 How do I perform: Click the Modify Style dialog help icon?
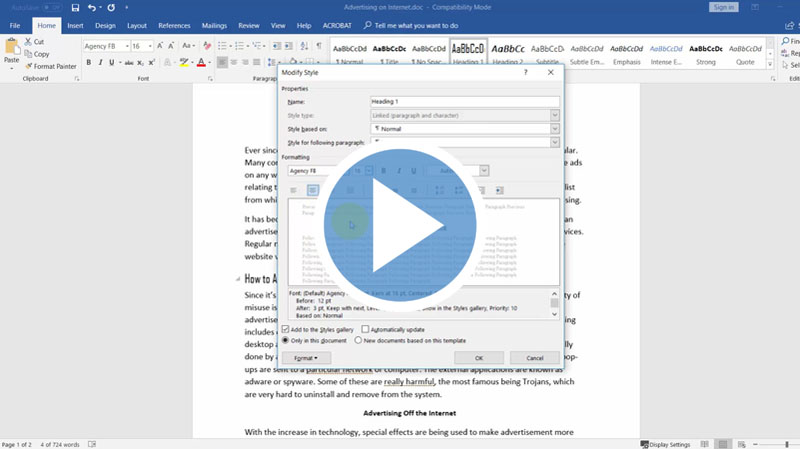526,72
